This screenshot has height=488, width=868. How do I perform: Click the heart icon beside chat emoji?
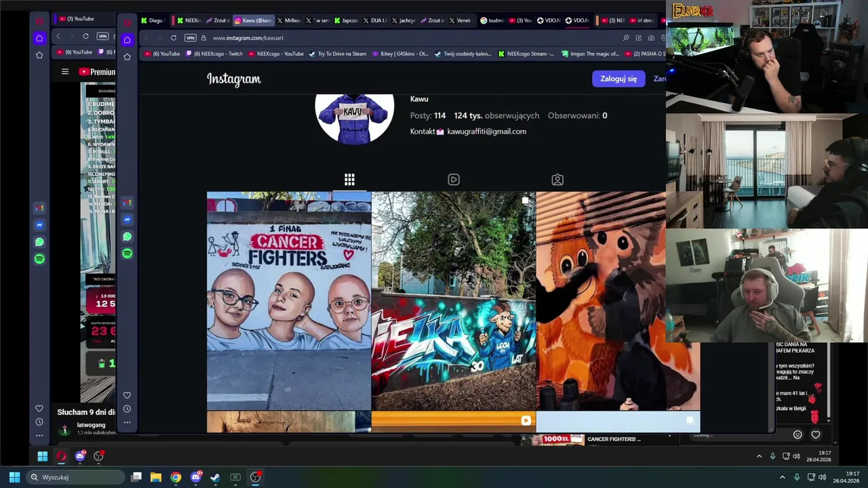(x=816, y=434)
